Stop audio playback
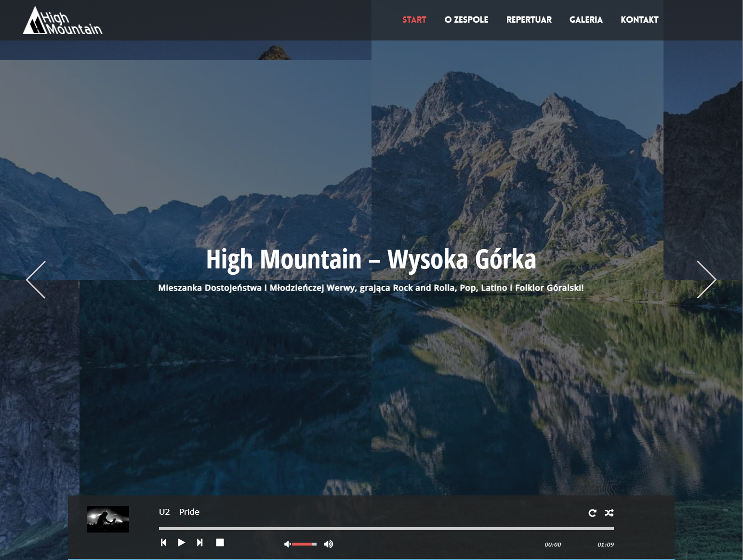The width and height of the screenshot is (743, 560). (220, 543)
